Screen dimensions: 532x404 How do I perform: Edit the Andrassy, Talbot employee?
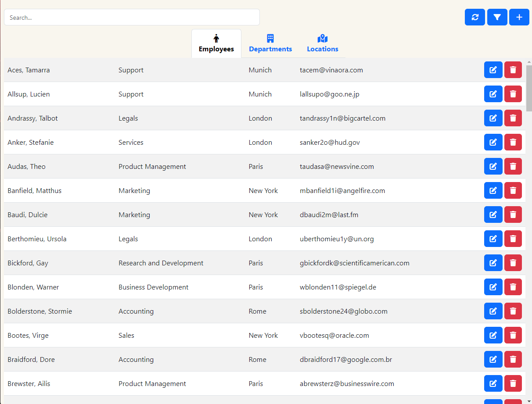pos(493,118)
